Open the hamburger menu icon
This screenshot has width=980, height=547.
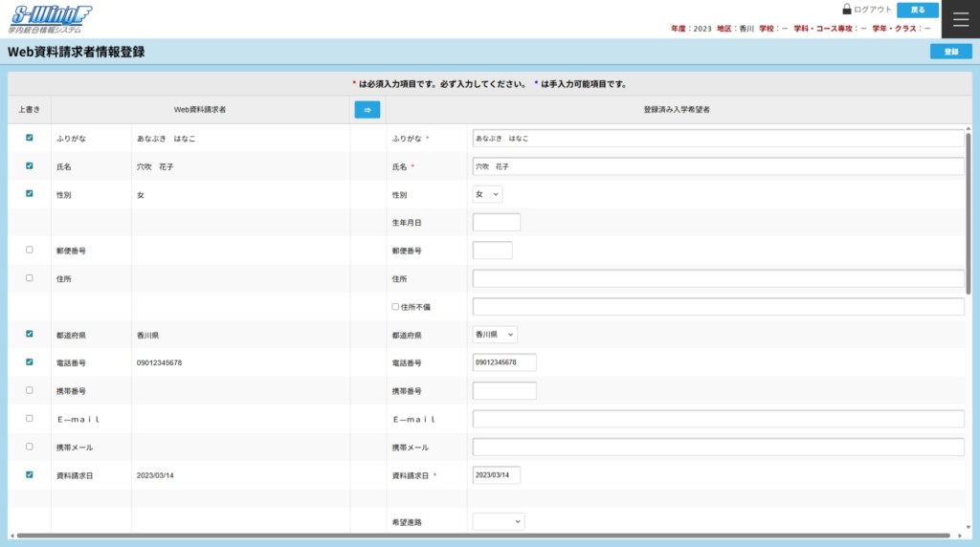click(961, 20)
